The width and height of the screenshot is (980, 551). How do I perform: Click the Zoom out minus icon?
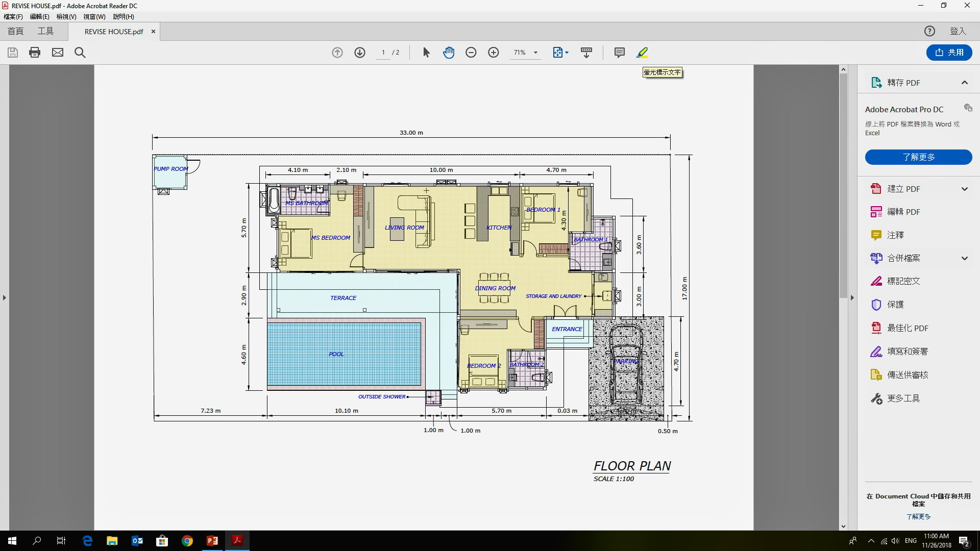point(471,53)
